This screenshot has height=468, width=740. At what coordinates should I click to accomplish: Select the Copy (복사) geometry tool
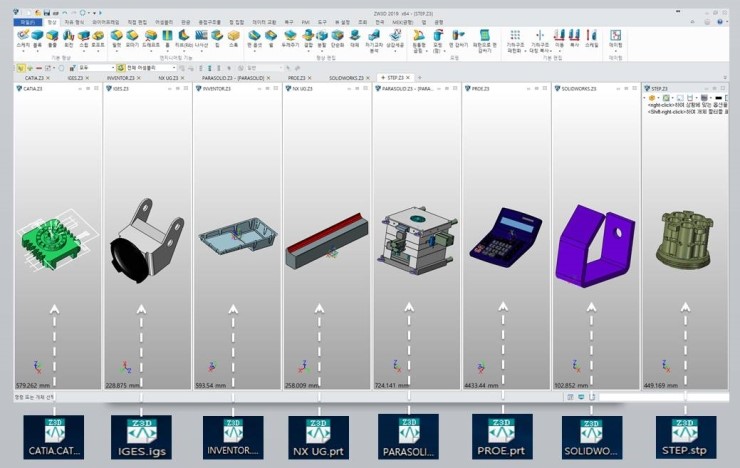pyautogui.click(x=574, y=39)
